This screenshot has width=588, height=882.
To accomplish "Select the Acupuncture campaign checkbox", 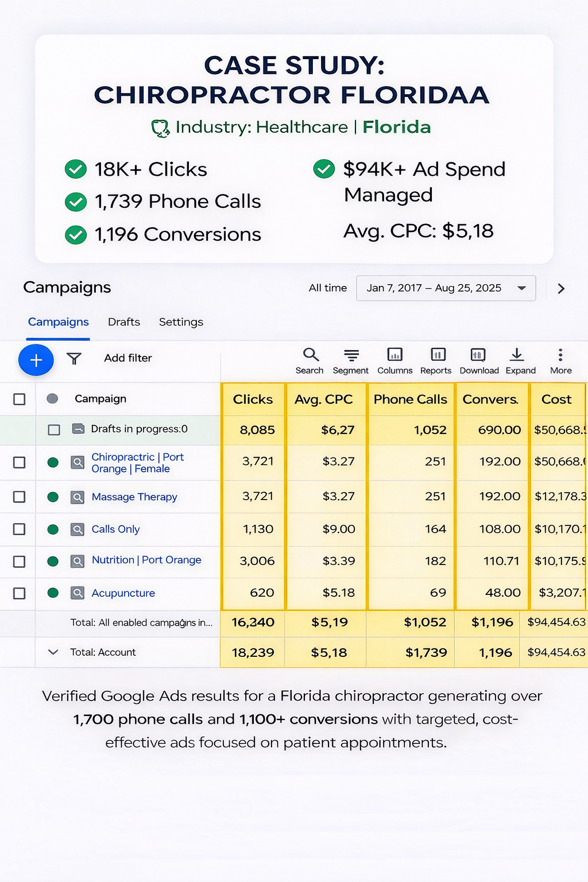I will click(x=20, y=593).
